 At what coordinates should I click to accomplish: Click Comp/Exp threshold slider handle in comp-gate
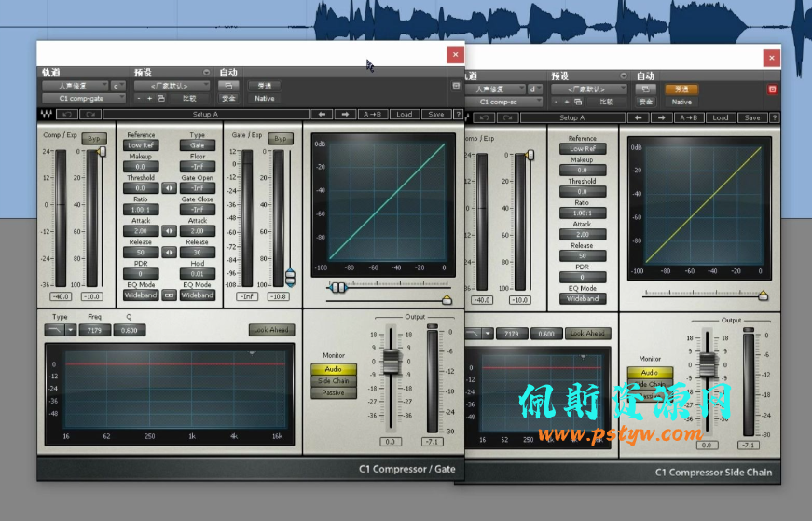click(102, 152)
